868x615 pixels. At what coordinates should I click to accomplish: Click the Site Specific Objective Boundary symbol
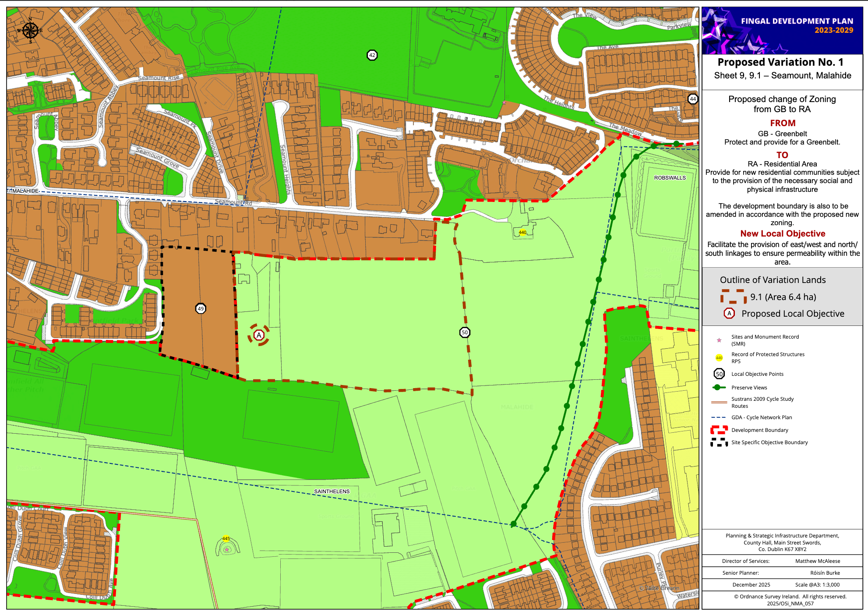pyautogui.click(x=719, y=442)
